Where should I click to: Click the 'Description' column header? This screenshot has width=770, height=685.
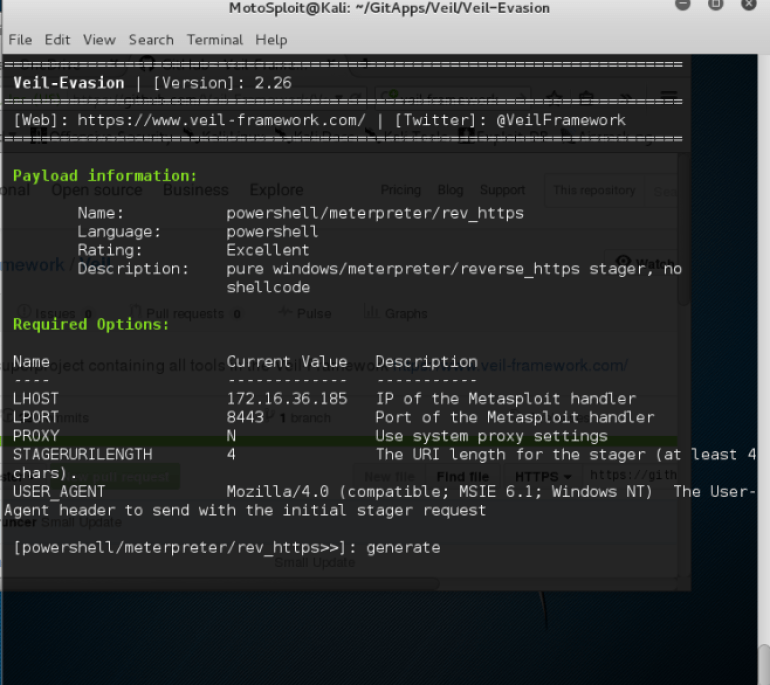coord(426,362)
